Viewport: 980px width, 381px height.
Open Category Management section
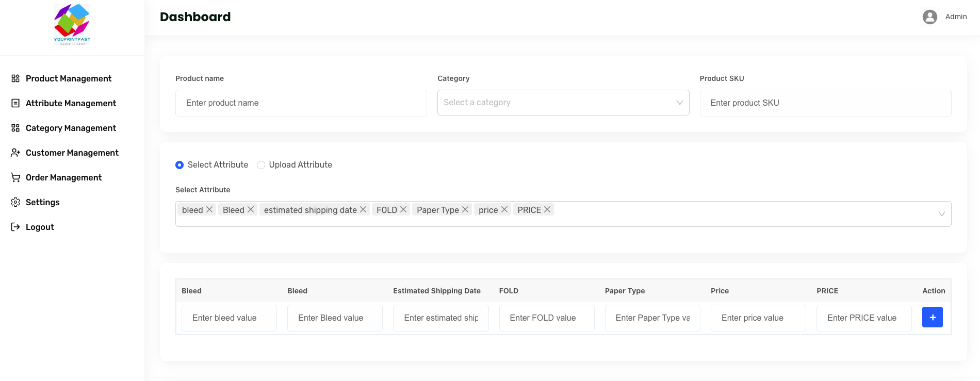[71, 128]
